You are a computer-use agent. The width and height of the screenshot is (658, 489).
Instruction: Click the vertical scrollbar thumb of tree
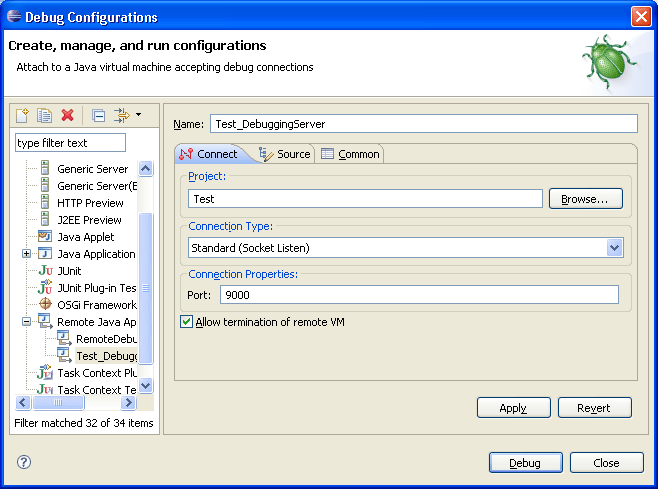click(146, 288)
